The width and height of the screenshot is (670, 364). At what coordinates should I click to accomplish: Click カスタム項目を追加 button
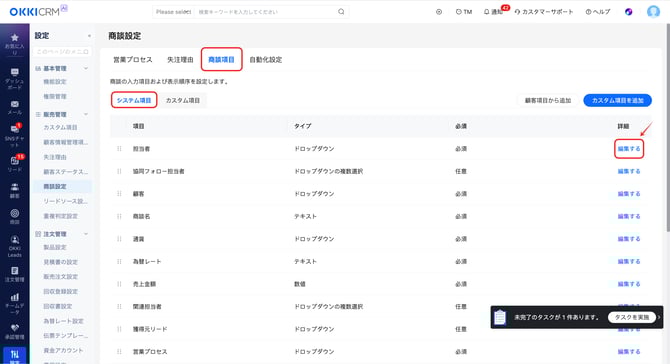click(617, 100)
